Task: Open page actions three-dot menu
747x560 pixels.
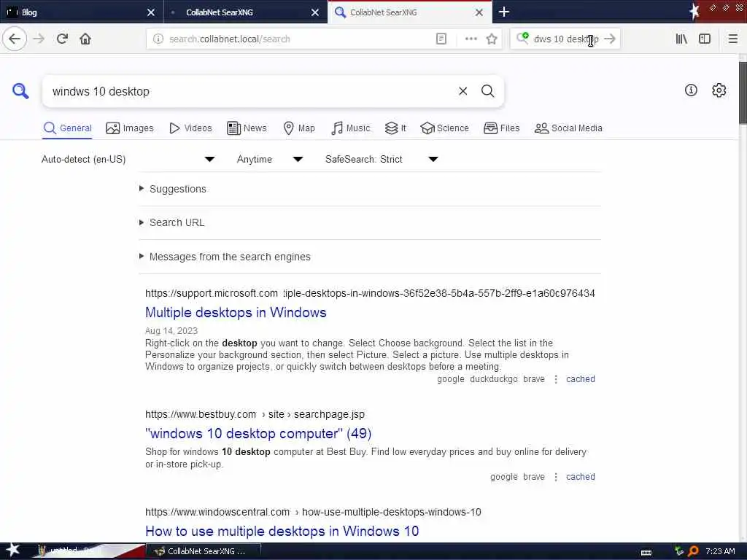Action: click(x=471, y=39)
